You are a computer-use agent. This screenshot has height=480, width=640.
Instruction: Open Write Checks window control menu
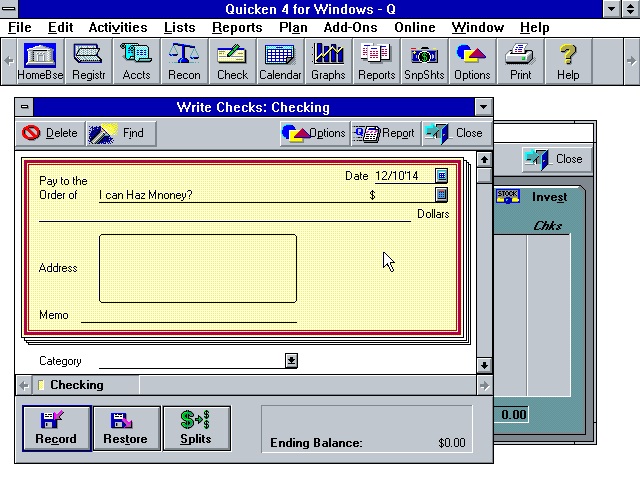tap(24, 107)
